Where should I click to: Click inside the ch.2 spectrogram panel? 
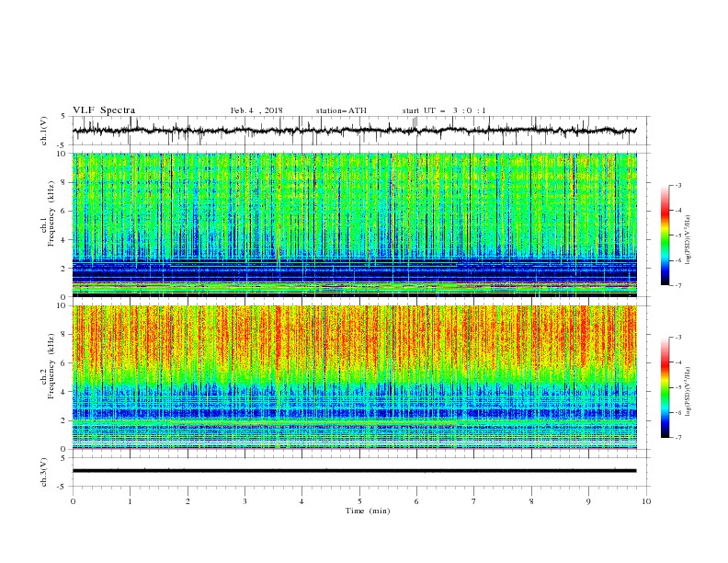[x=354, y=377]
